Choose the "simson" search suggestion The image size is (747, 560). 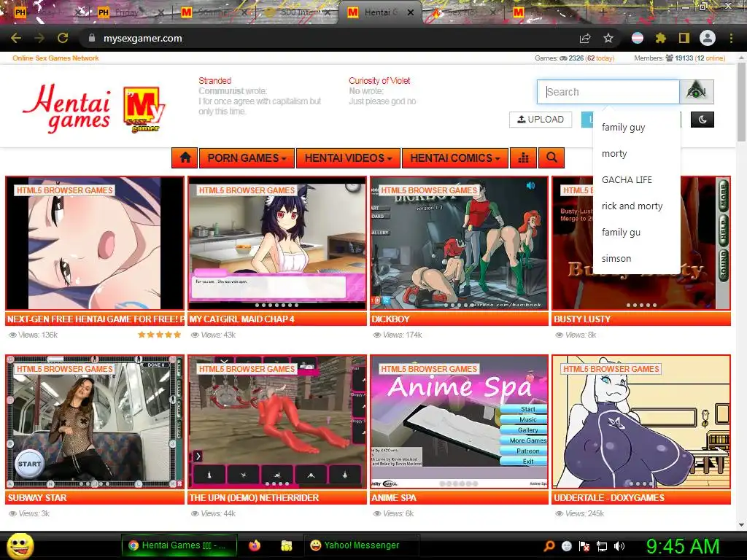click(636, 258)
